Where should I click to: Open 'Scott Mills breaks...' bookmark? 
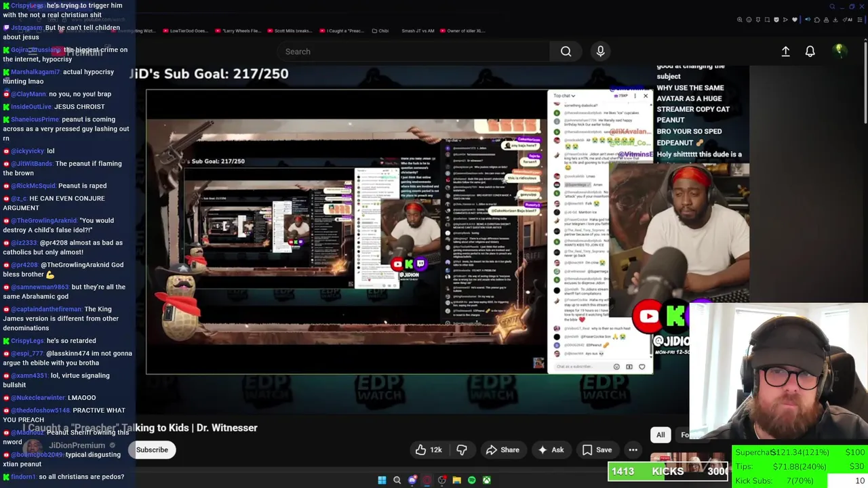(x=290, y=30)
